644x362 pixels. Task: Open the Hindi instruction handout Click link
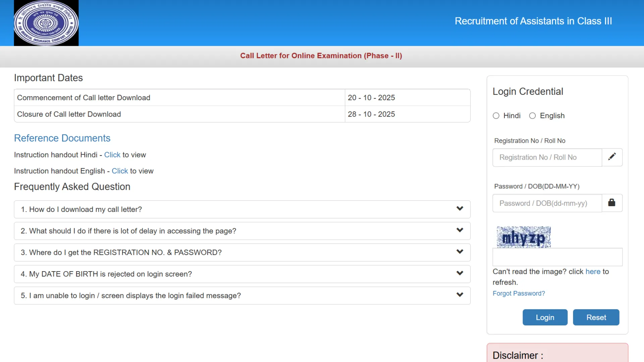click(112, 155)
